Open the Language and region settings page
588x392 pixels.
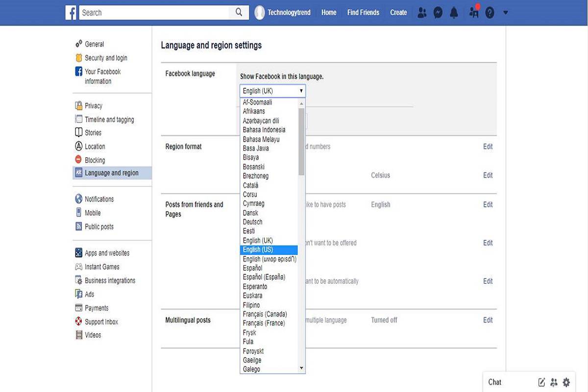(x=112, y=173)
